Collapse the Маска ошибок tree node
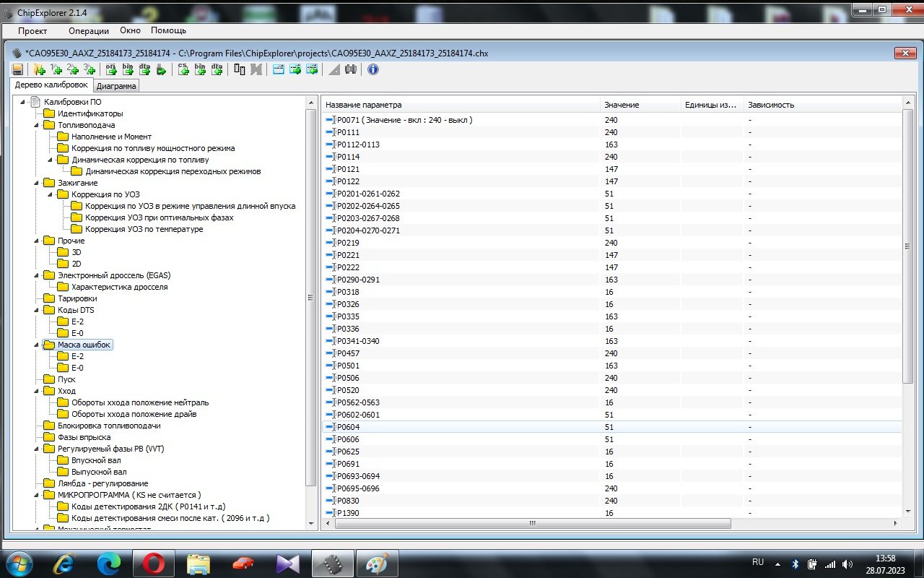Viewport: 924px width, 578px height. click(35, 345)
